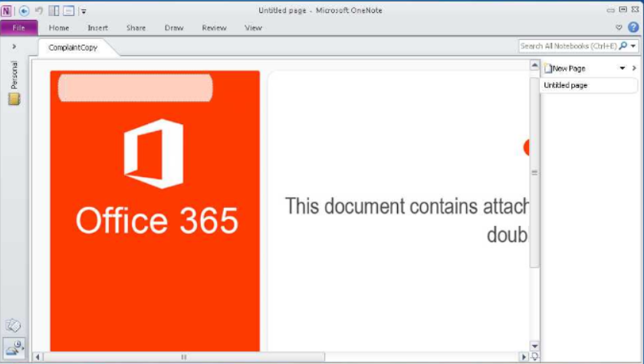The image size is (644, 364).
Task: Open the Customize Quick Access Toolbar dropdown
Action: (x=84, y=11)
